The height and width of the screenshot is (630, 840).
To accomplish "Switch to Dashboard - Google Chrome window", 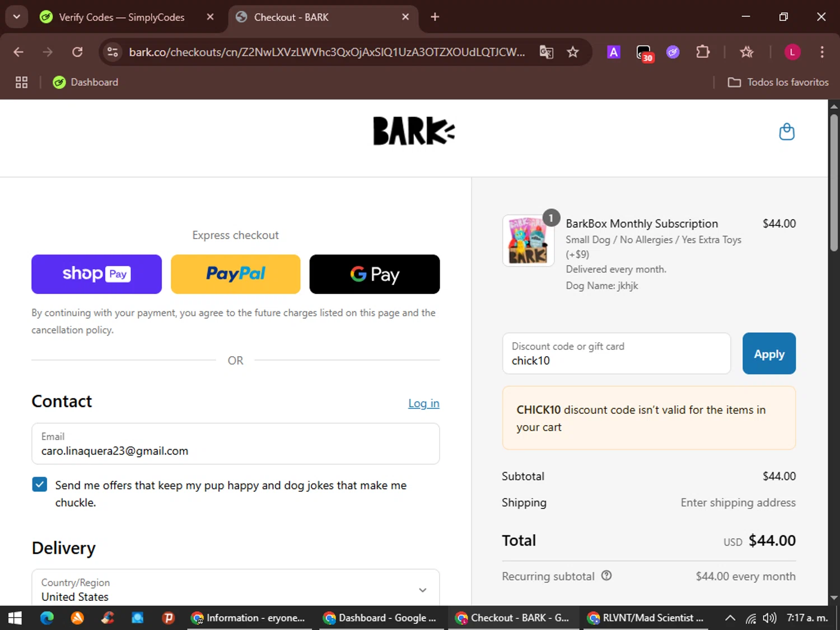I will pyautogui.click(x=380, y=618).
